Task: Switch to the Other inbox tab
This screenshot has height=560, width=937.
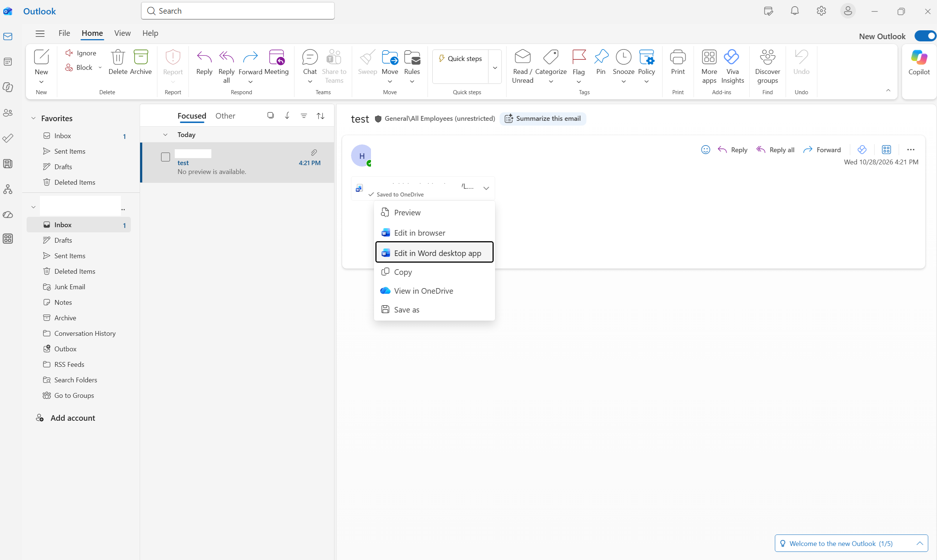Action: [225, 116]
